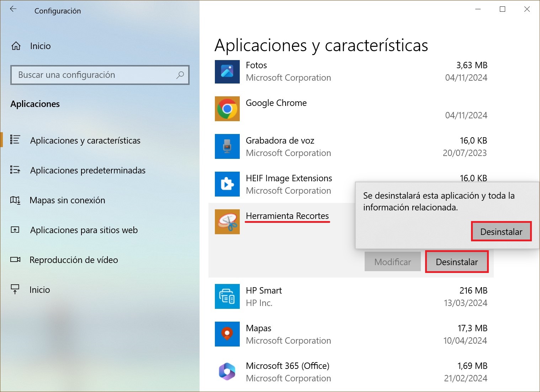Click the startup Inicio icon at the sidebar bottom
Viewport: 540px width, 392px height.
click(15, 289)
